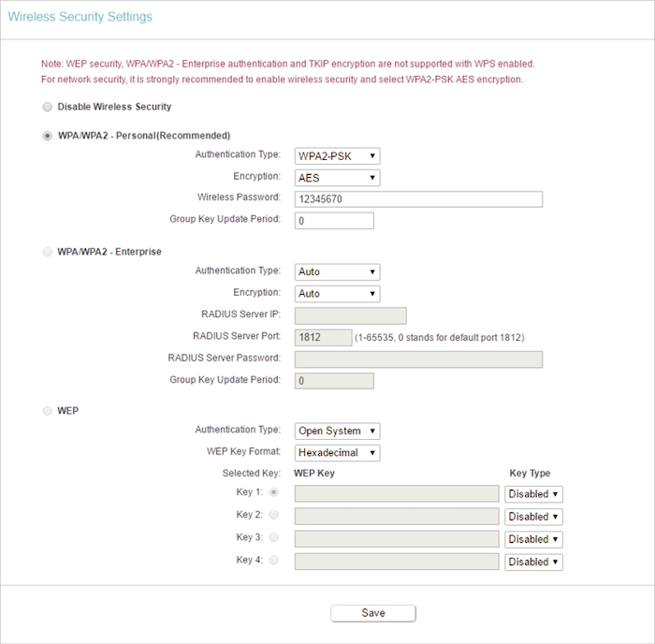Image resolution: width=655 pixels, height=644 pixels.
Task: Open Enterprise Authentication Type Auto dropdown
Action: point(337,271)
